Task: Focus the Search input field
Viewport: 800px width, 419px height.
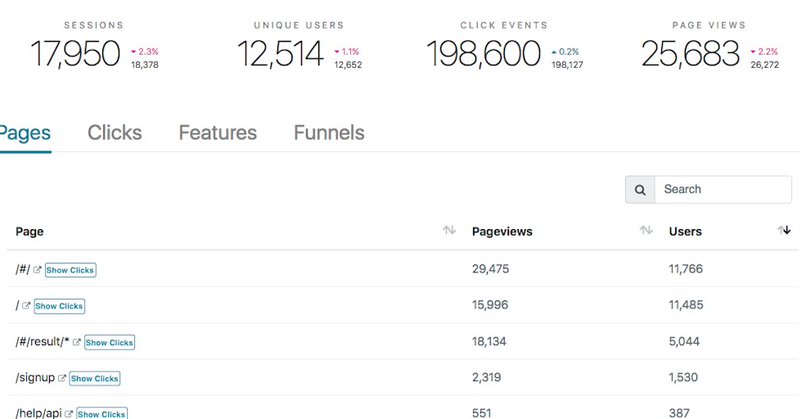Action: click(723, 189)
